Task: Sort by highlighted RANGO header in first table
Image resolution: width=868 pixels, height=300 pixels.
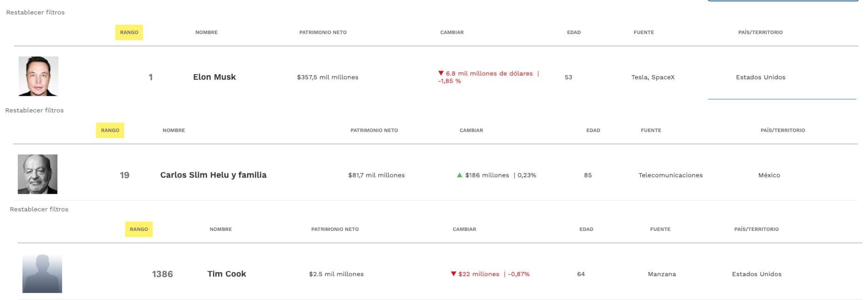Action: coord(129,32)
